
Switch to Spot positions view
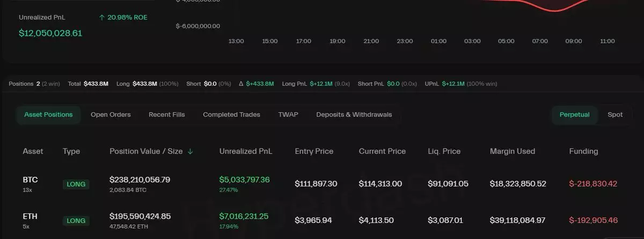pos(615,115)
